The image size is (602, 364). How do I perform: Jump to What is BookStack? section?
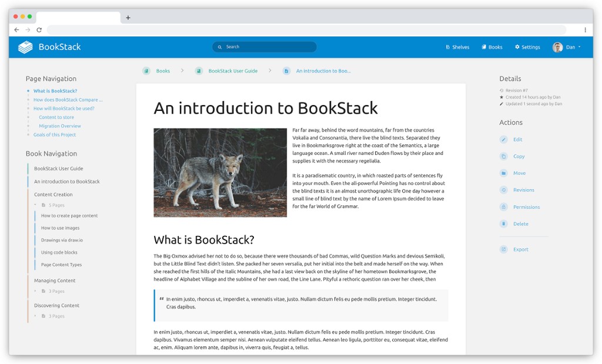pos(55,91)
